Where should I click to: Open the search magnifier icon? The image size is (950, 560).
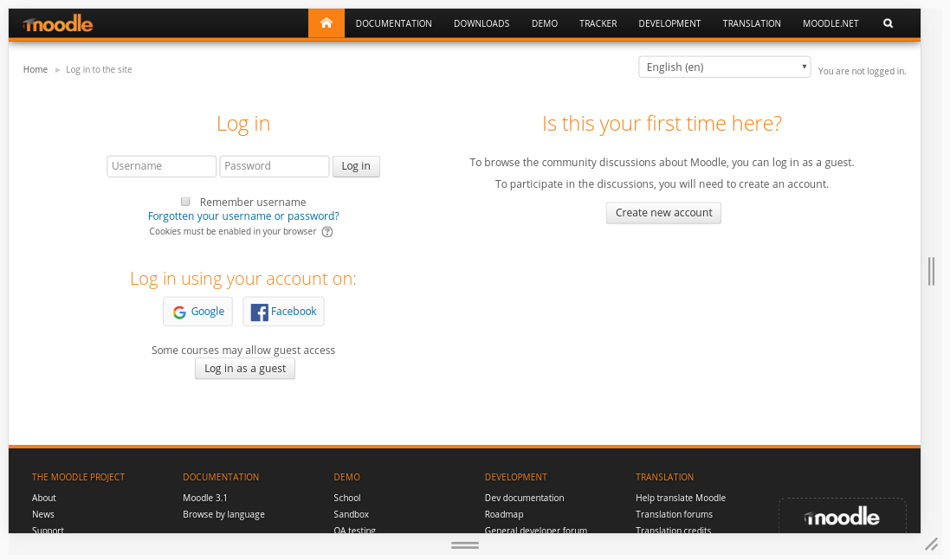click(888, 23)
